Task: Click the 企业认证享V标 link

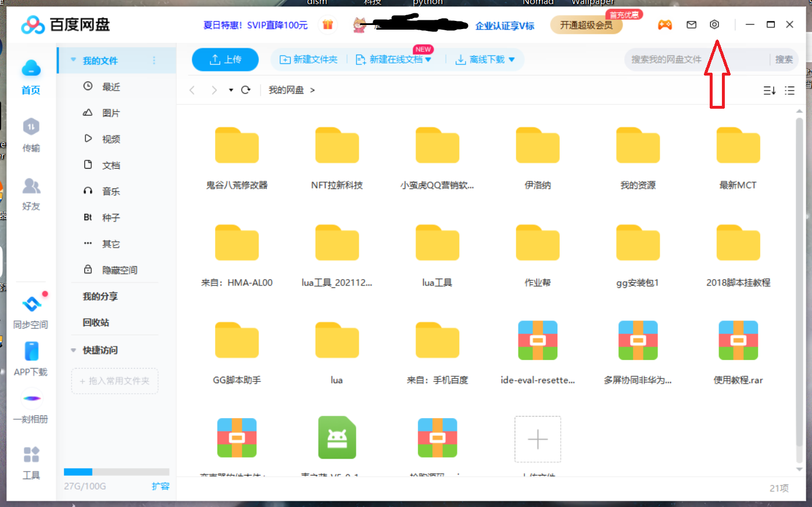Action: 505,26
